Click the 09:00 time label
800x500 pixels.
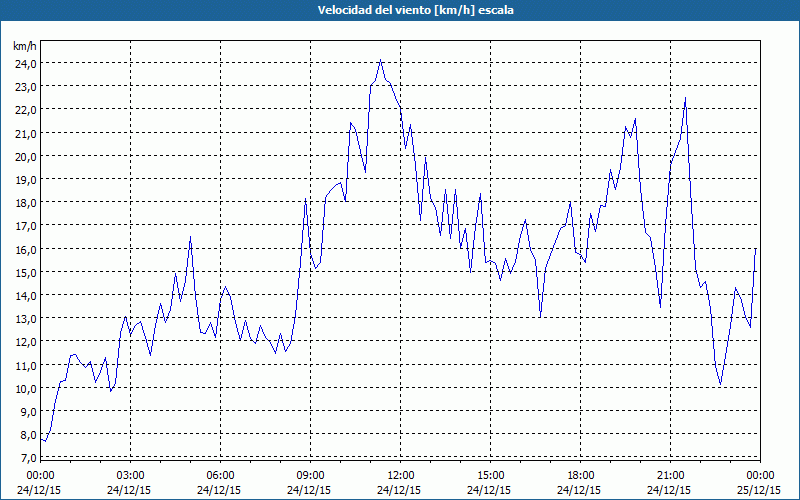[310, 476]
